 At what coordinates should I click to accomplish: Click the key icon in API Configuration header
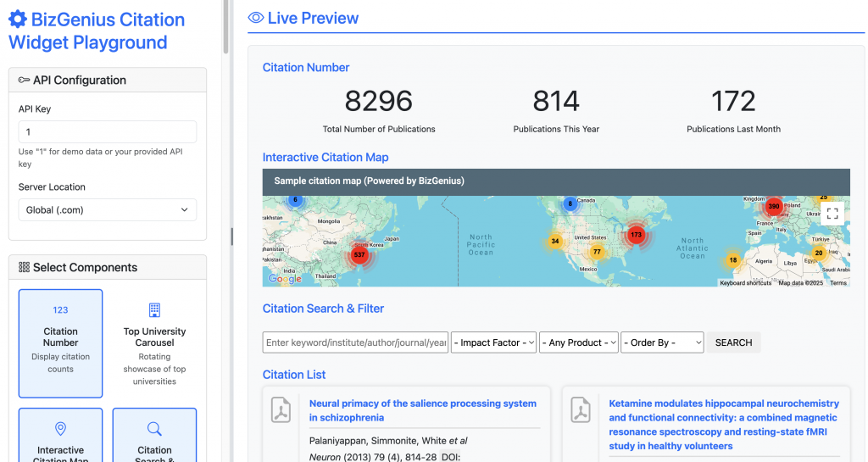coord(24,81)
